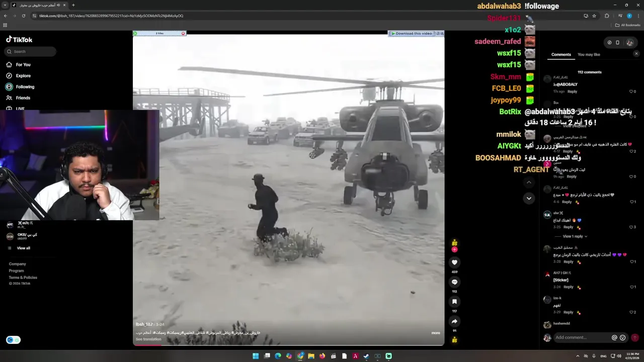Screen dimensions: 644x362
Task: Reload the page in Chrome
Action: point(23,16)
